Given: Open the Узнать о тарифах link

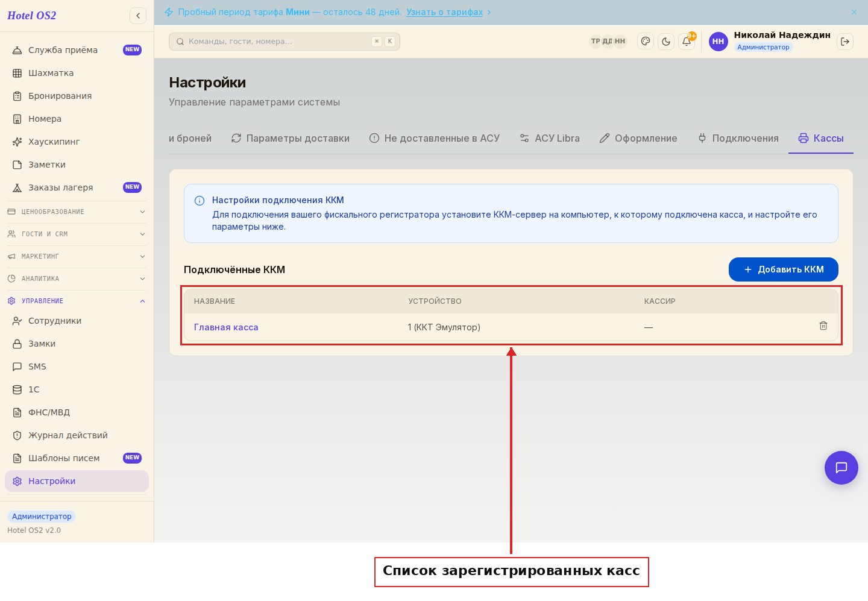Looking at the screenshot, I should pyautogui.click(x=444, y=12).
